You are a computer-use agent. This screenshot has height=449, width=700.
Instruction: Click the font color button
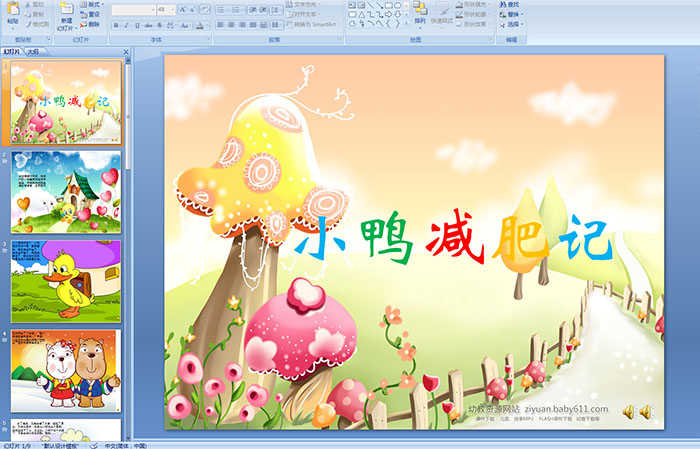[x=200, y=24]
